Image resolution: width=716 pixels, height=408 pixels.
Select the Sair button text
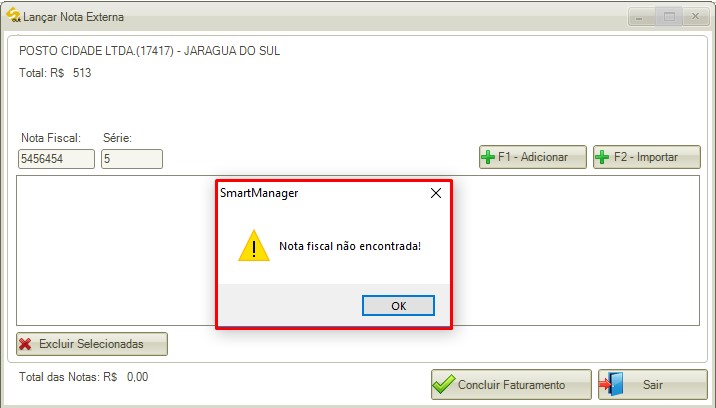coord(653,385)
